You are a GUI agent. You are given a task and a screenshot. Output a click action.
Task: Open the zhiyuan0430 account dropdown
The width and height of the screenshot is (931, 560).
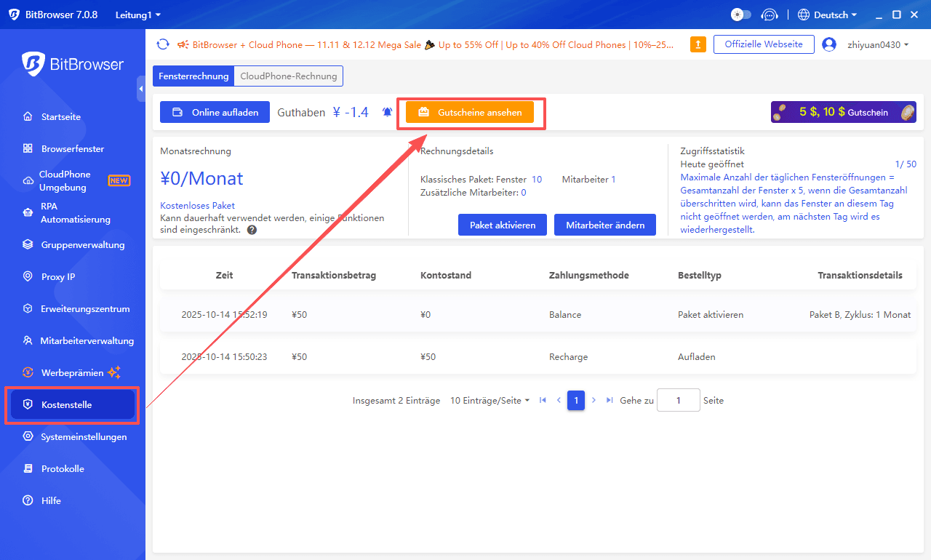[878, 44]
